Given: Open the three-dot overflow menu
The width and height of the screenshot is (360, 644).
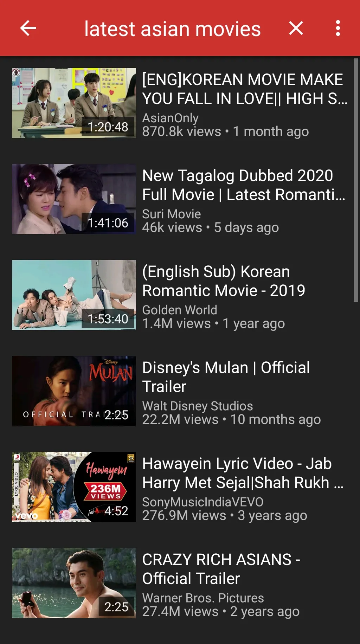Looking at the screenshot, I should click(x=338, y=28).
